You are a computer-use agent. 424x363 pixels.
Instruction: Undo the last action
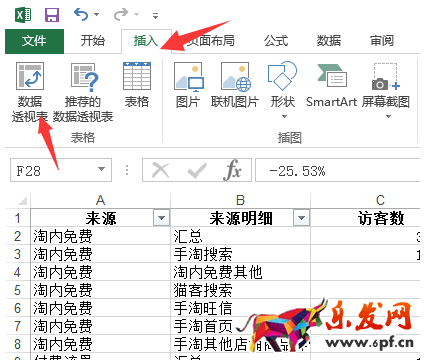81,14
